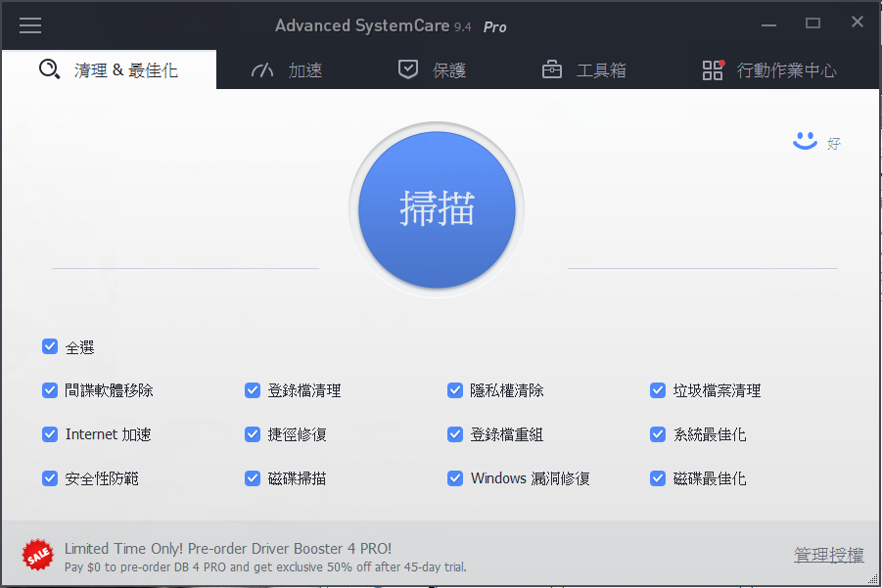Image resolution: width=882 pixels, height=588 pixels.
Task: Toggle the 全選 checkbox
Action: point(50,346)
